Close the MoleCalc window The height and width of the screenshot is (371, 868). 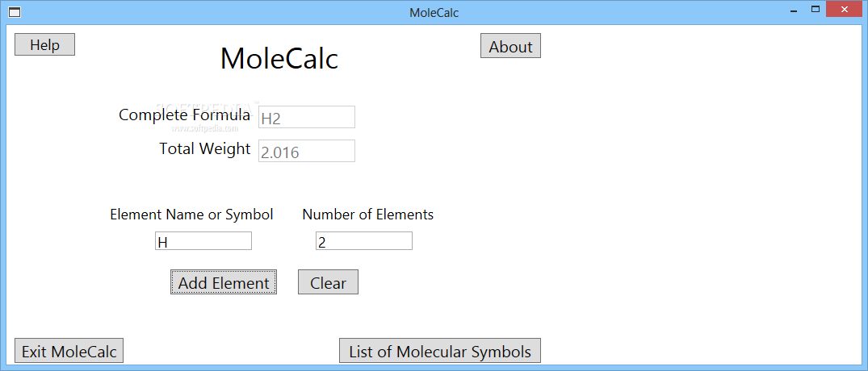pos(845,9)
